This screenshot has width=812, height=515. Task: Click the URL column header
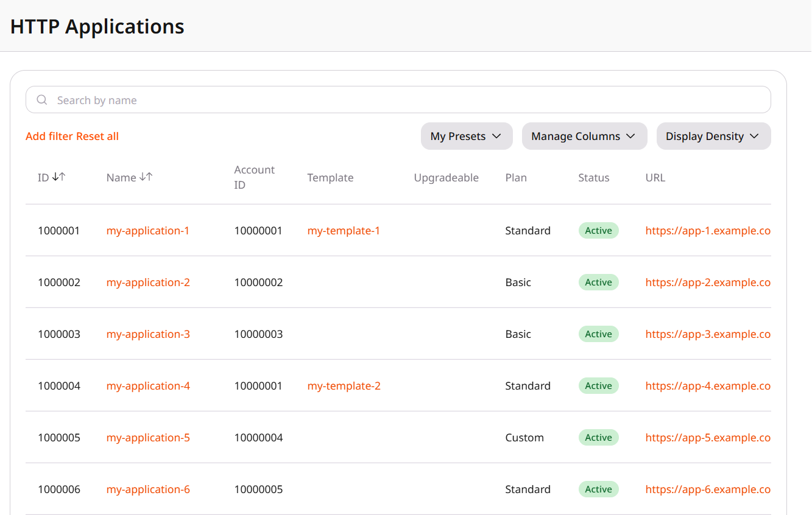(655, 178)
